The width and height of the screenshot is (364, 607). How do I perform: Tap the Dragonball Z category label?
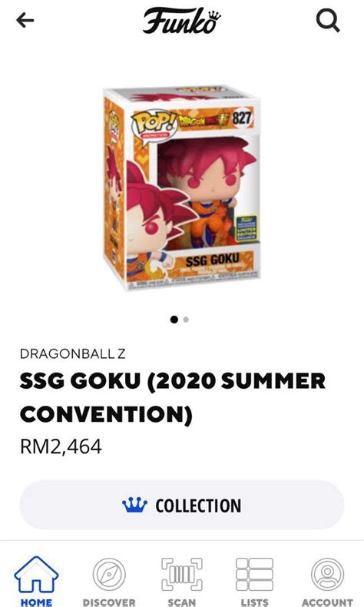[x=73, y=353]
